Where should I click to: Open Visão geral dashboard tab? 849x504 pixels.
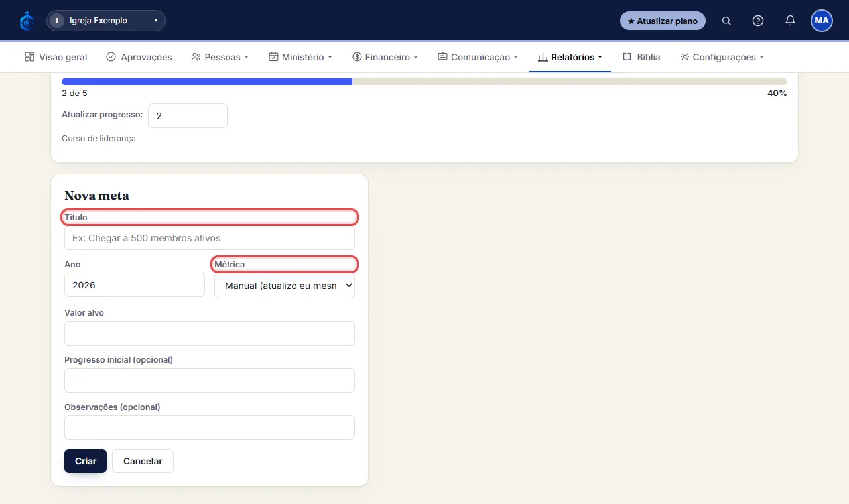point(56,57)
